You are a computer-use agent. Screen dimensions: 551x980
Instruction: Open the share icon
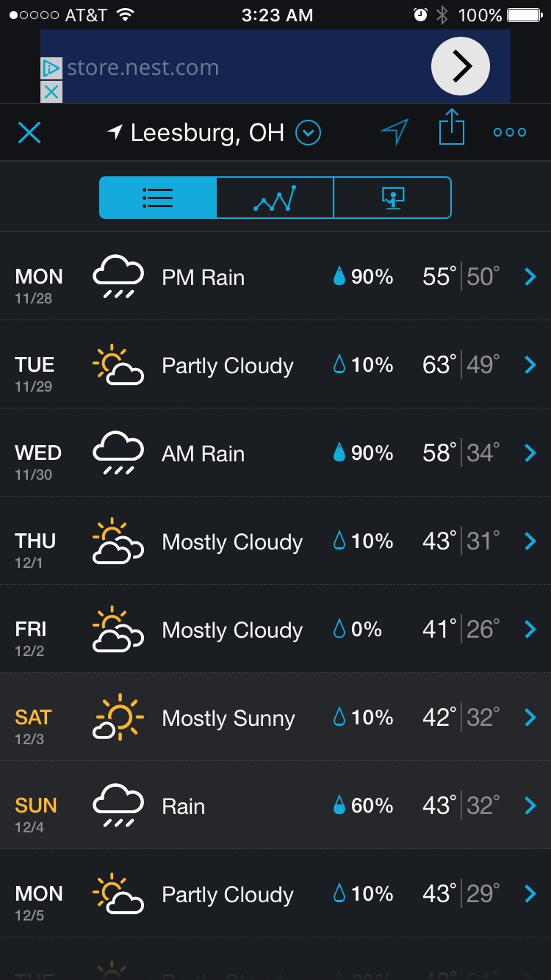pyautogui.click(x=452, y=127)
